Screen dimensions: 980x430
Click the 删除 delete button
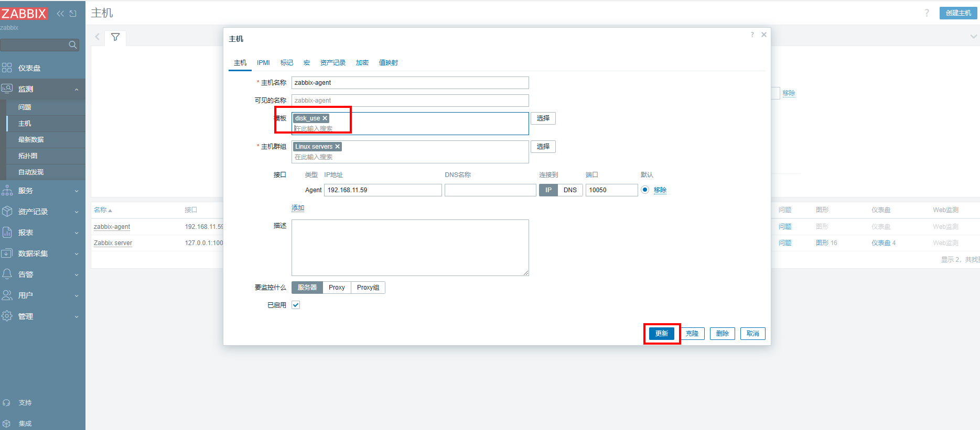point(723,334)
